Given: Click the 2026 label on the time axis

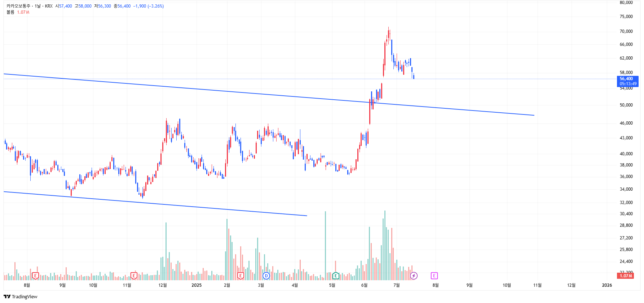Looking at the screenshot, I should point(607,285).
